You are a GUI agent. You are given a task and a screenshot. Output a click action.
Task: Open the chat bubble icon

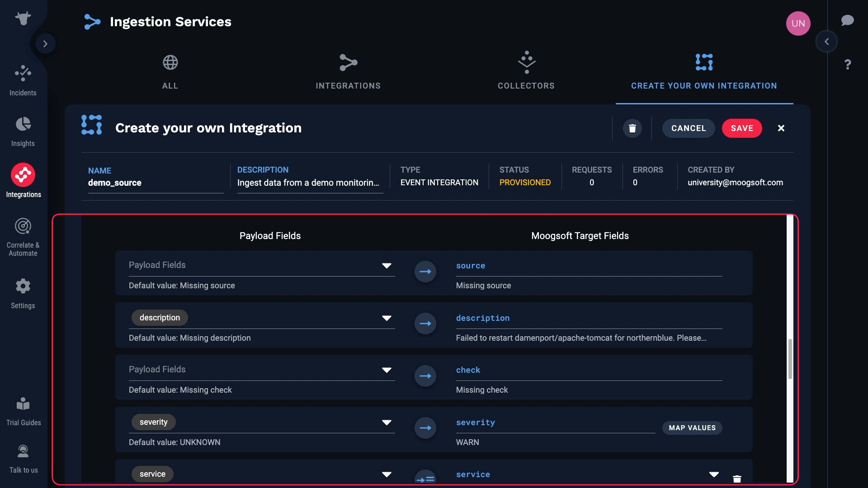click(847, 20)
